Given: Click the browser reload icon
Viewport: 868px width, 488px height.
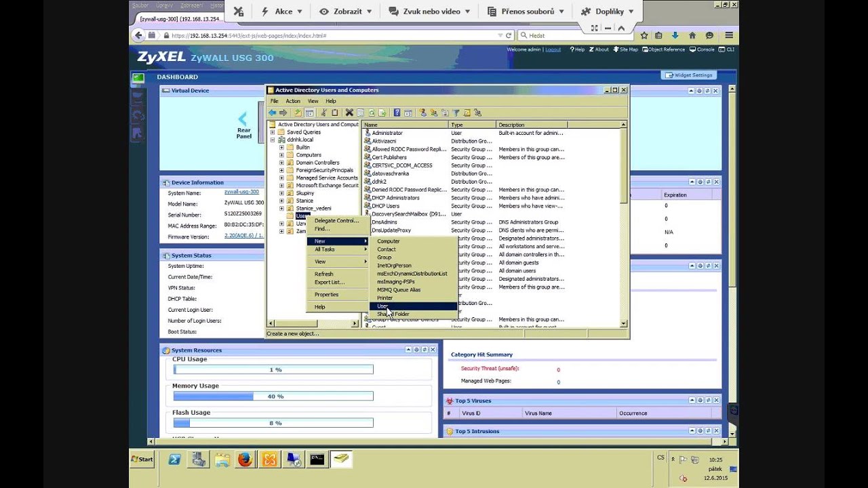Looking at the screenshot, I should pos(509,35).
